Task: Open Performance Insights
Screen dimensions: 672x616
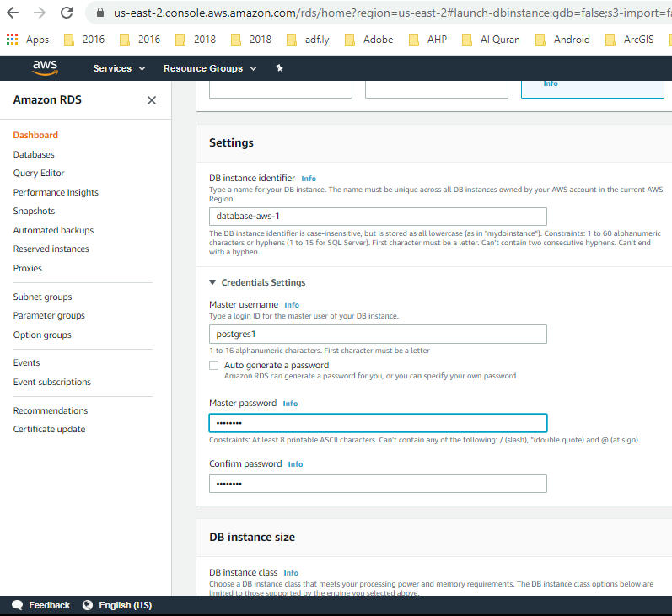Action: [x=56, y=192]
